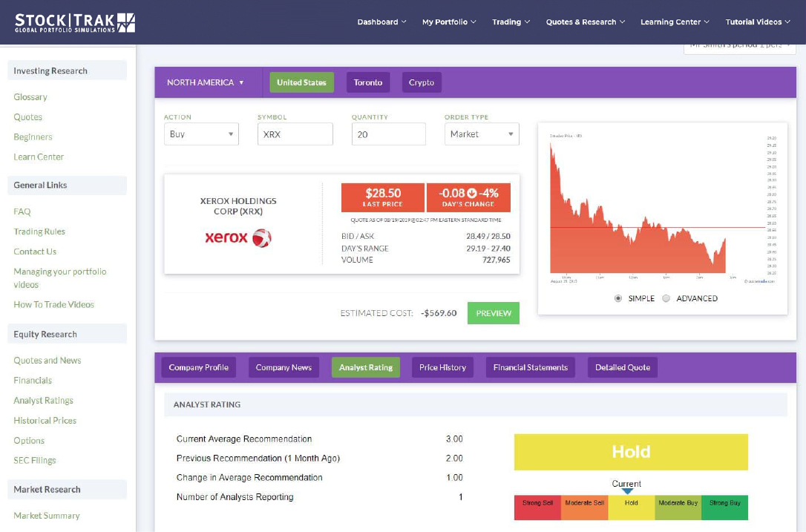Open the Tutorial Videos menu
The image size is (806, 532).
pyautogui.click(x=758, y=22)
